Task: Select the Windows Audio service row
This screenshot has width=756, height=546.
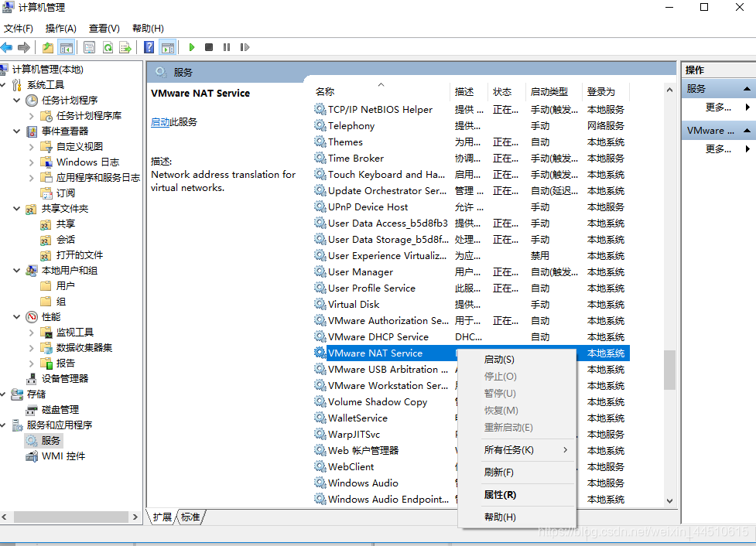Action: 471,483
